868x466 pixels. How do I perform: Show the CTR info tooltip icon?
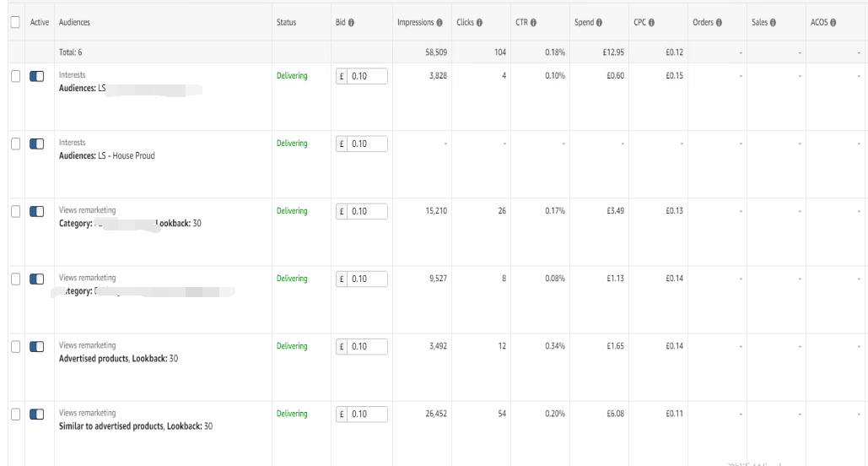click(533, 23)
